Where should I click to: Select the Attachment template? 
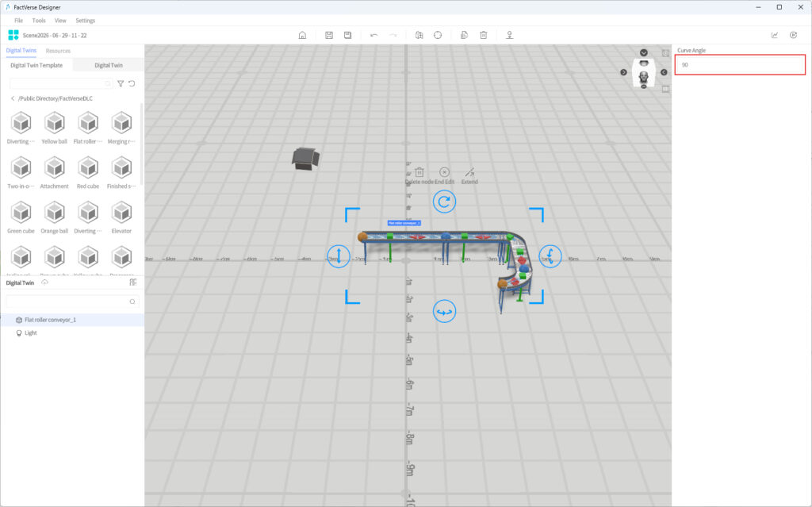click(55, 173)
